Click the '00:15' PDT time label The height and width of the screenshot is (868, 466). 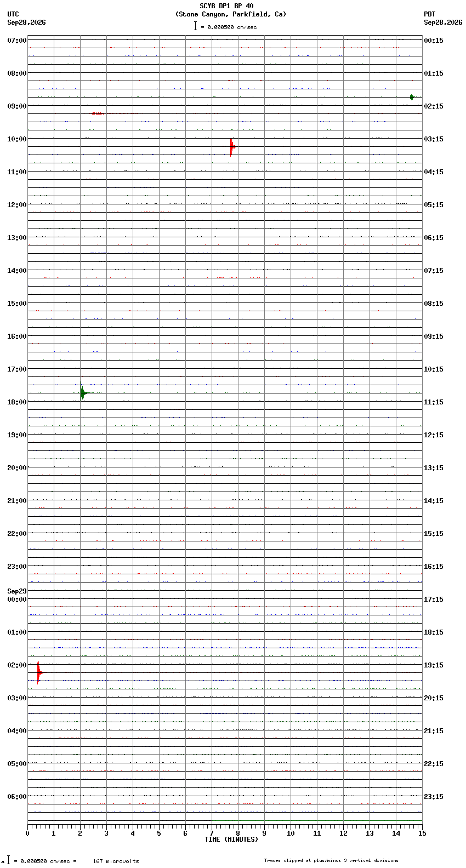point(434,41)
